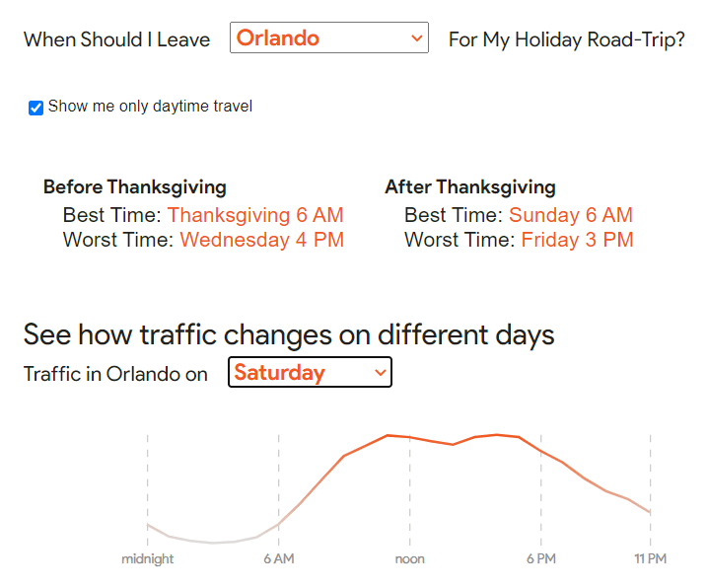707x588 pixels.
Task: Click the 'Show me only daytime travel' label
Action: (x=150, y=107)
